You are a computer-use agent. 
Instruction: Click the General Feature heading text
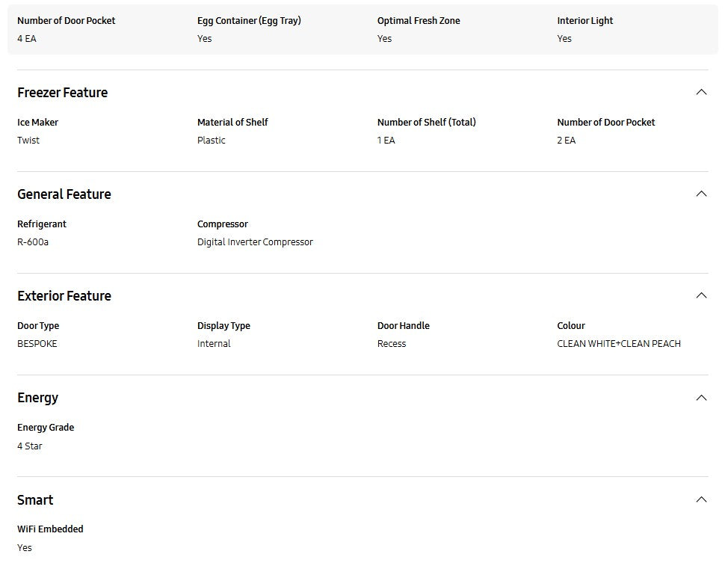(x=64, y=194)
